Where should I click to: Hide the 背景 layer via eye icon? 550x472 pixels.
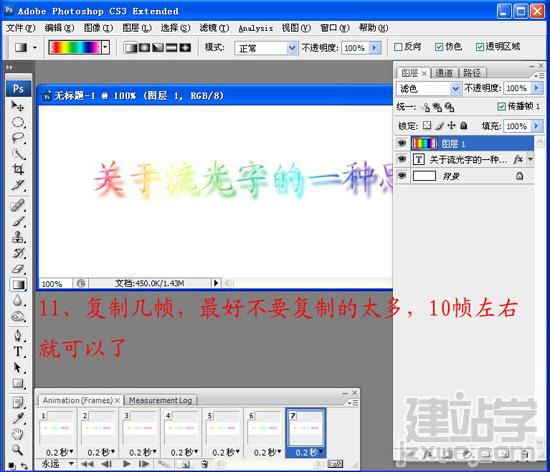point(402,175)
